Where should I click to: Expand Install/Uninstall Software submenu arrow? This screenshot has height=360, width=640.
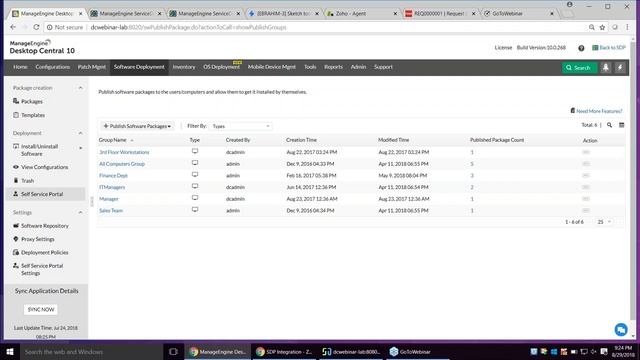click(80, 148)
